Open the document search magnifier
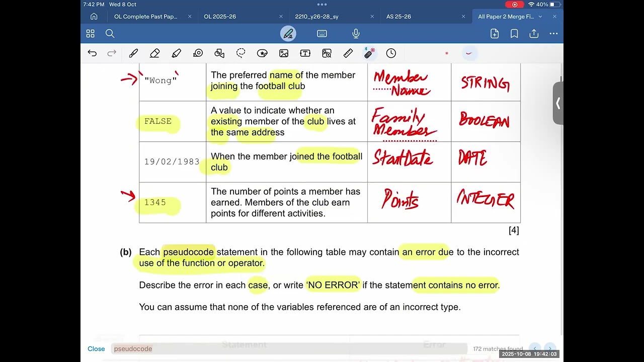This screenshot has width=644, height=362. 110,34
